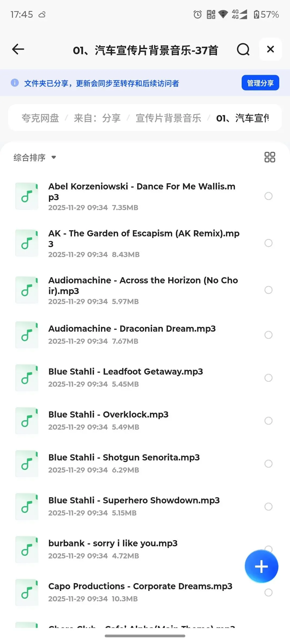Click the 管理分享 button

260,83
